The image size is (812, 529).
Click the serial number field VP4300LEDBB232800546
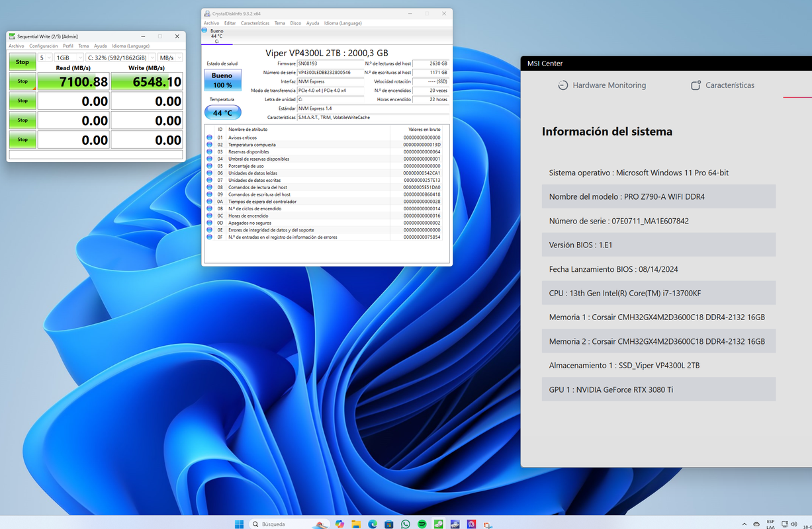[x=330, y=72]
